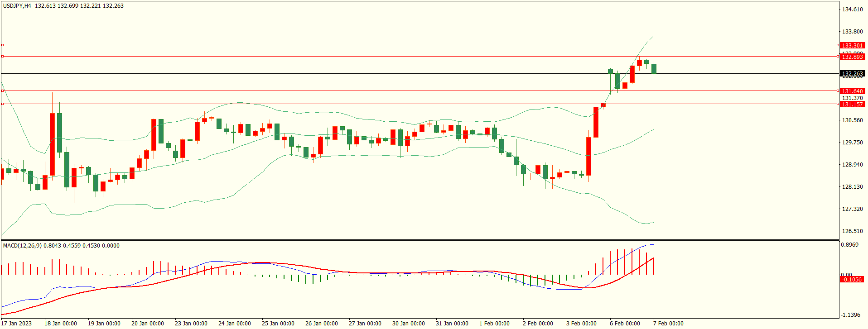
Task: Click the 18 Jan 00:00 date label
Action: pyautogui.click(x=60, y=323)
